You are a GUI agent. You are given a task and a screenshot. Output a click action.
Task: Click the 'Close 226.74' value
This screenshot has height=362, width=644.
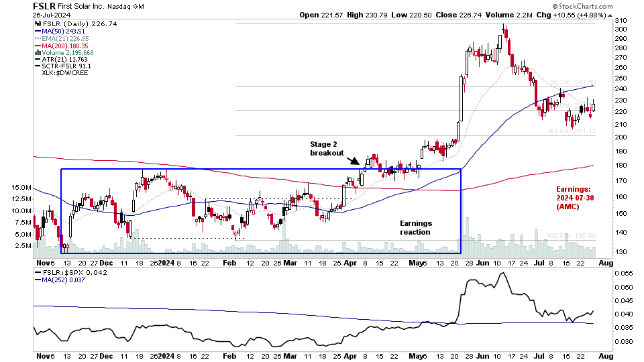(458, 15)
